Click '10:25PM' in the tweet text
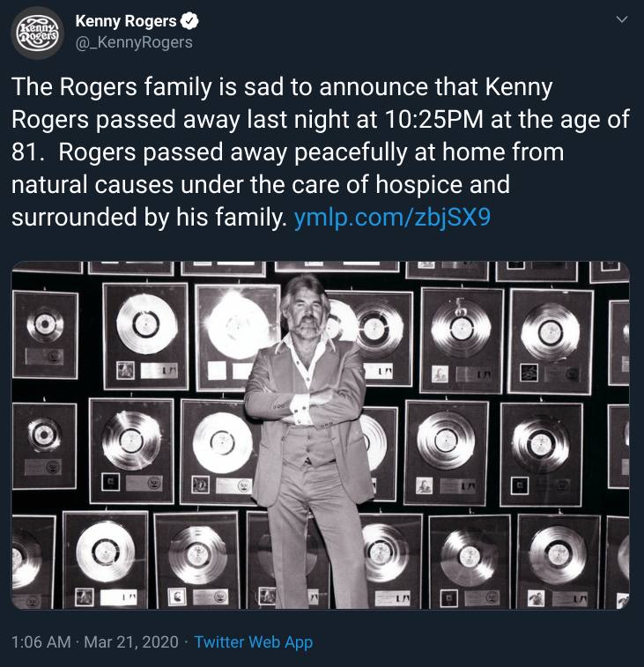The height and width of the screenshot is (667, 644). coord(433,120)
